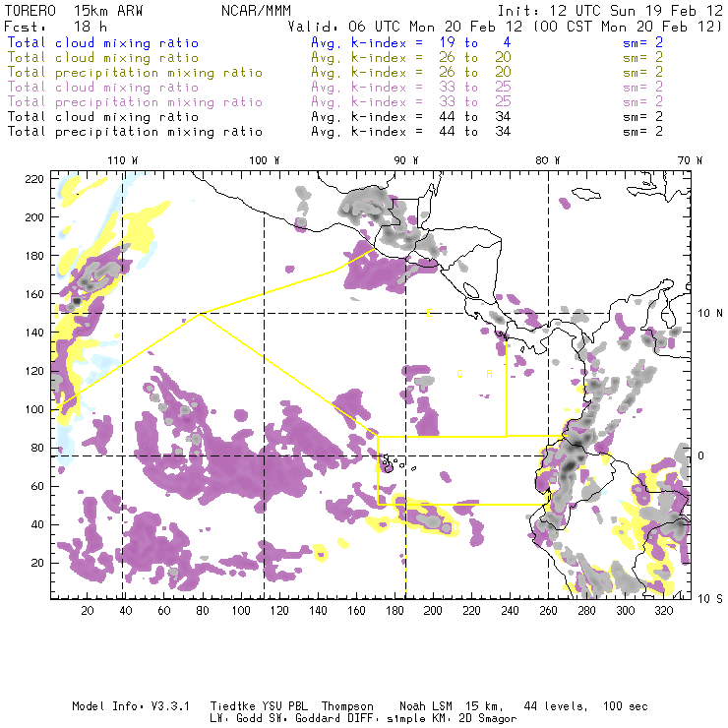The height and width of the screenshot is (728, 728).
Task: Click the "140" value on the vertical axis
Action: (x=34, y=333)
